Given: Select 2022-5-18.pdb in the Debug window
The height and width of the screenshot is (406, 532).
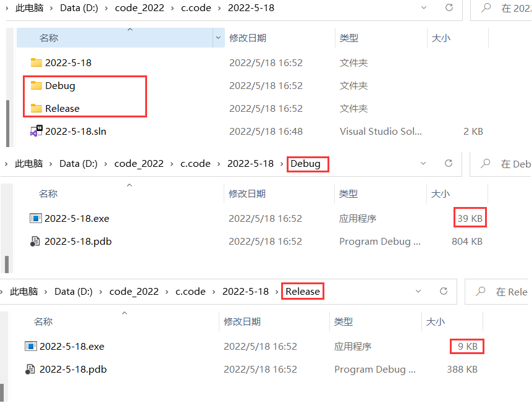Looking at the screenshot, I should coord(78,242).
